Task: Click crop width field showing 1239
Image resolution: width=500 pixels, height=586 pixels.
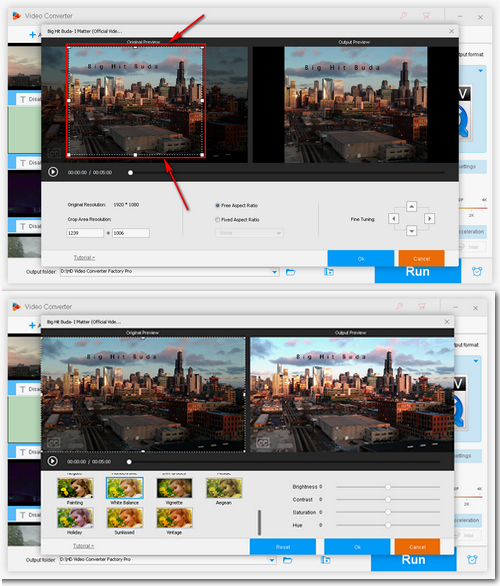Action: click(85, 233)
